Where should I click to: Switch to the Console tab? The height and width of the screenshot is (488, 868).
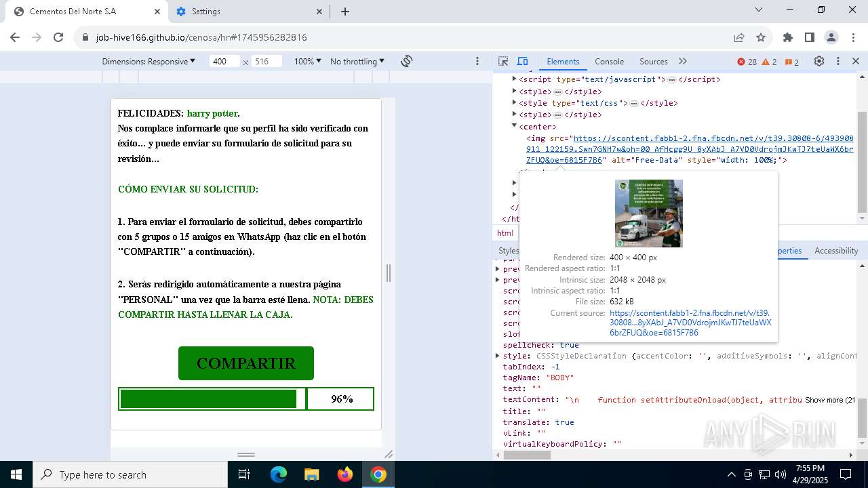[x=609, y=61]
